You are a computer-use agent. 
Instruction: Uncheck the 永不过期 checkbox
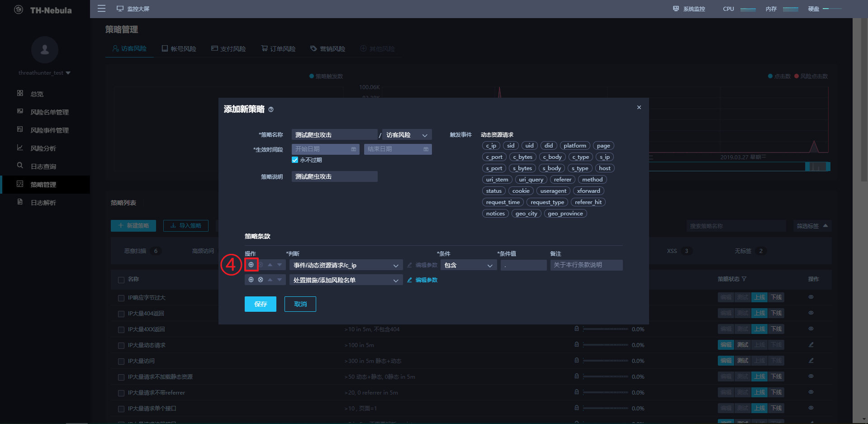tap(294, 160)
